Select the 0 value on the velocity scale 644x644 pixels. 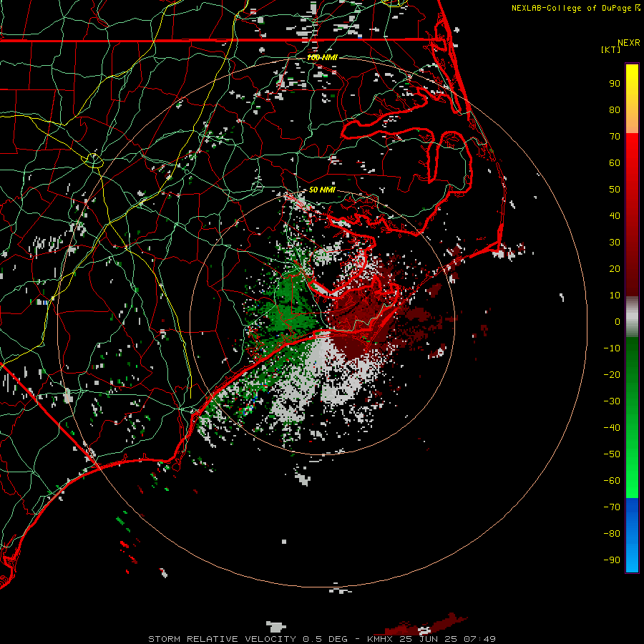pyautogui.click(x=618, y=322)
